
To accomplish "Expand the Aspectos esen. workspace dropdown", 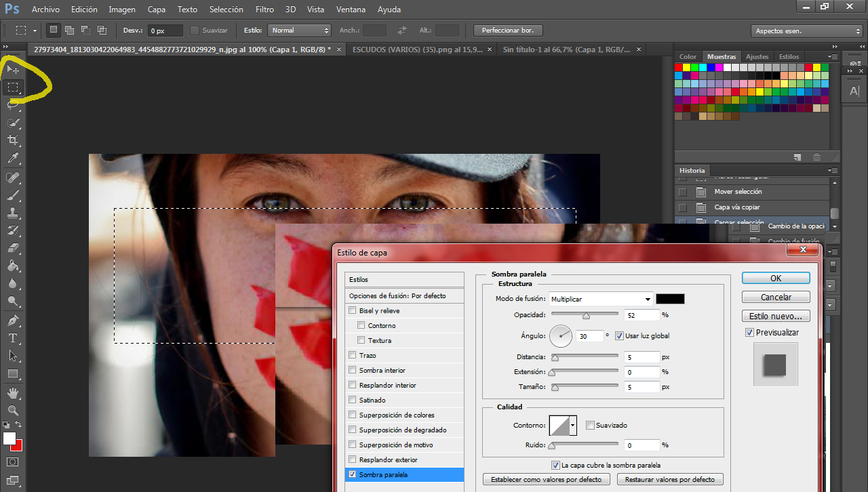I will coord(807,31).
